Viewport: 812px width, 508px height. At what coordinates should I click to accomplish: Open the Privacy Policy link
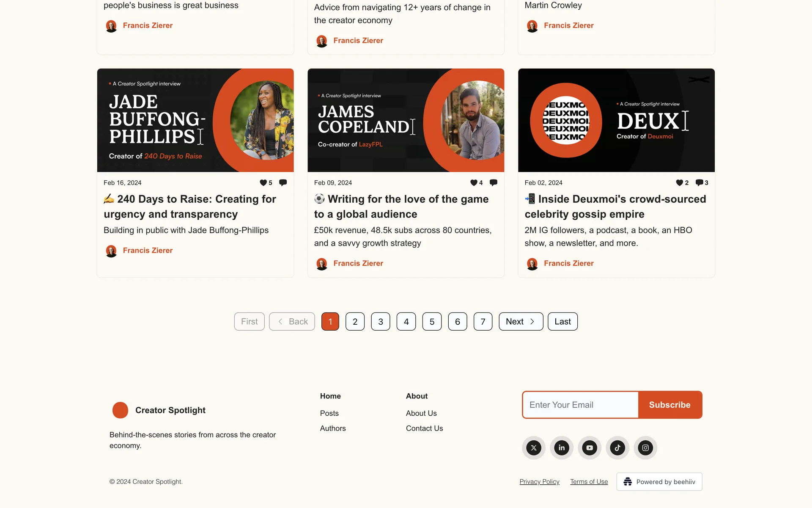click(539, 482)
